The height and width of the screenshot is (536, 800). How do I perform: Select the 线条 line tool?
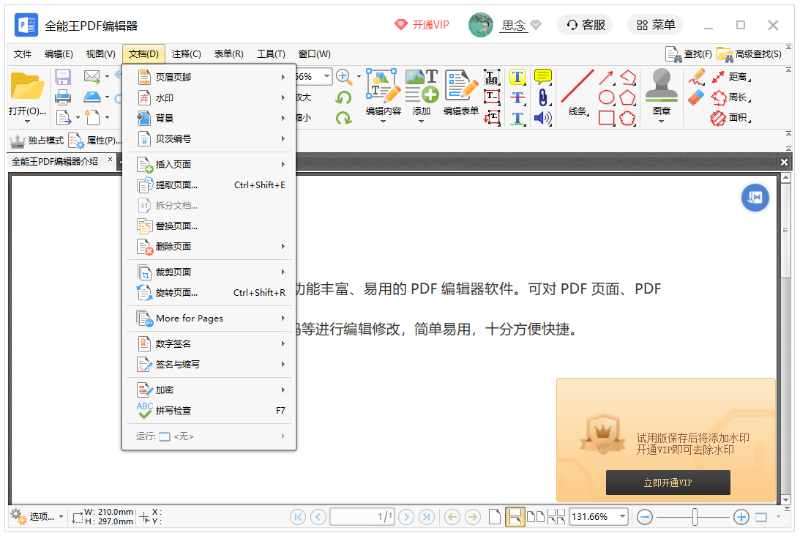point(577,93)
